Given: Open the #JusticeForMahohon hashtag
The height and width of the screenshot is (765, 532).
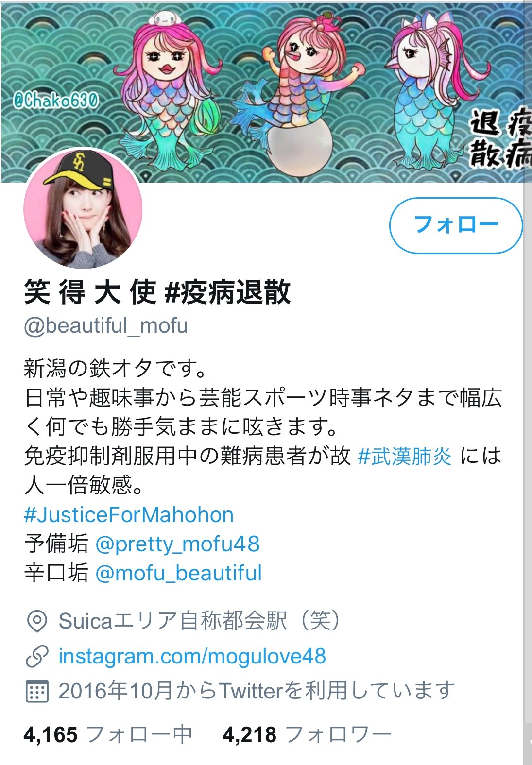Looking at the screenshot, I should [129, 514].
